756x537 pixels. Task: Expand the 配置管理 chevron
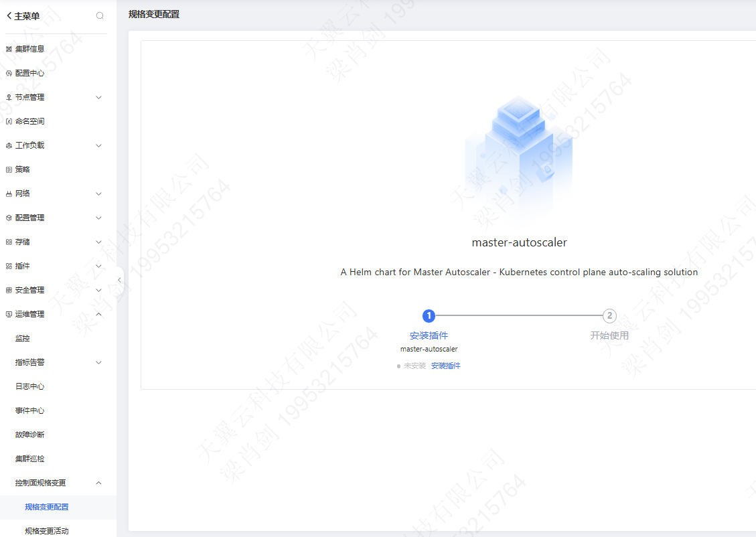click(x=99, y=218)
